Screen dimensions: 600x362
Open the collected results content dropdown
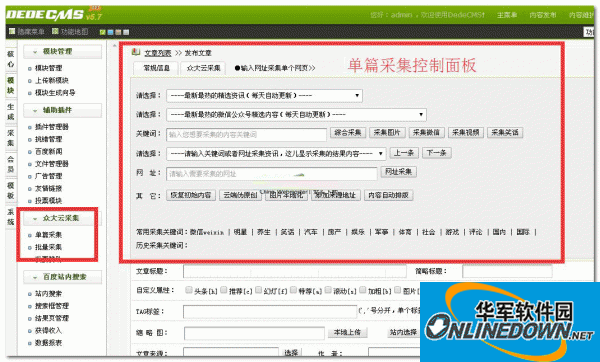276,153
